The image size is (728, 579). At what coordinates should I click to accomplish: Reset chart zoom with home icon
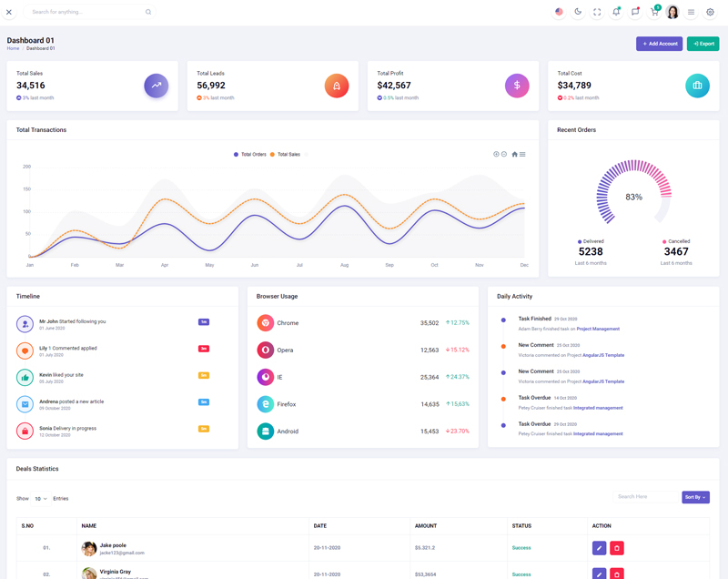tap(514, 154)
